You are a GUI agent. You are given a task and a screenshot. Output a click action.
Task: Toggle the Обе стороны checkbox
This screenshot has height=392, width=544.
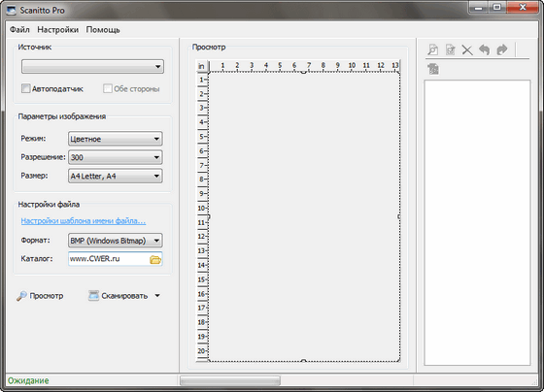point(108,88)
